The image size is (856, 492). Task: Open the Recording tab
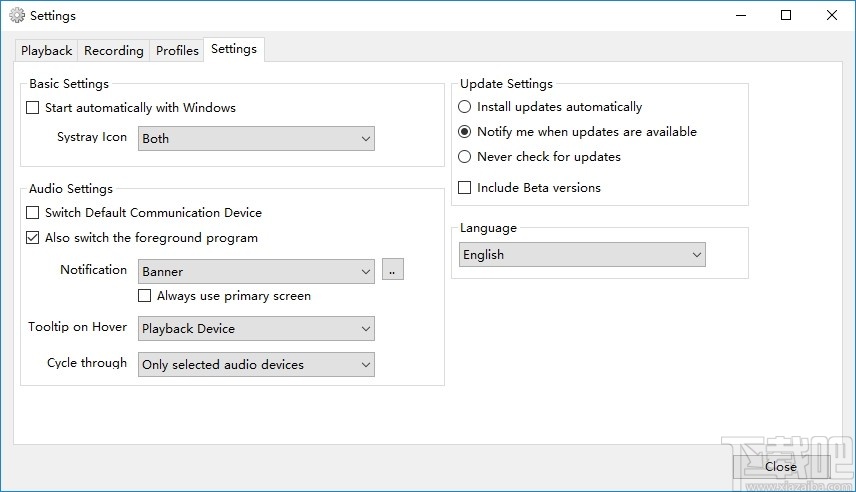pos(114,51)
